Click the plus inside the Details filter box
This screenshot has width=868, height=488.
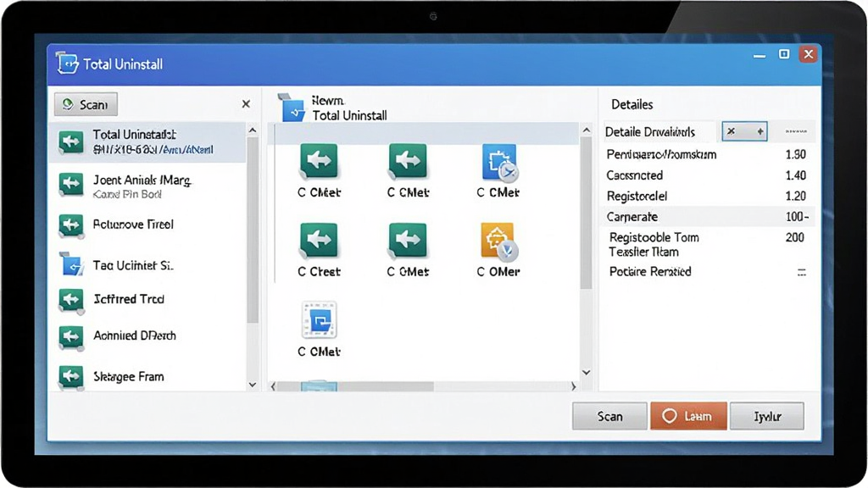tap(760, 131)
